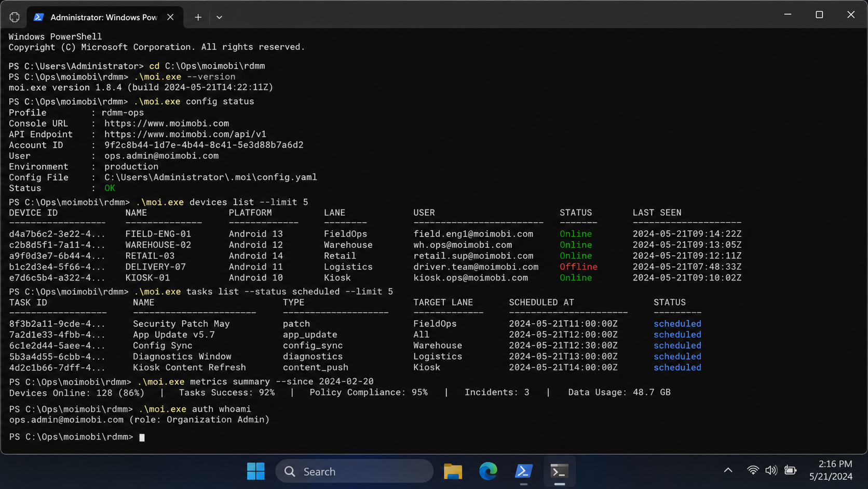868x489 pixels.
Task: Open a new terminal tab with the plus button
Action: 198,17
